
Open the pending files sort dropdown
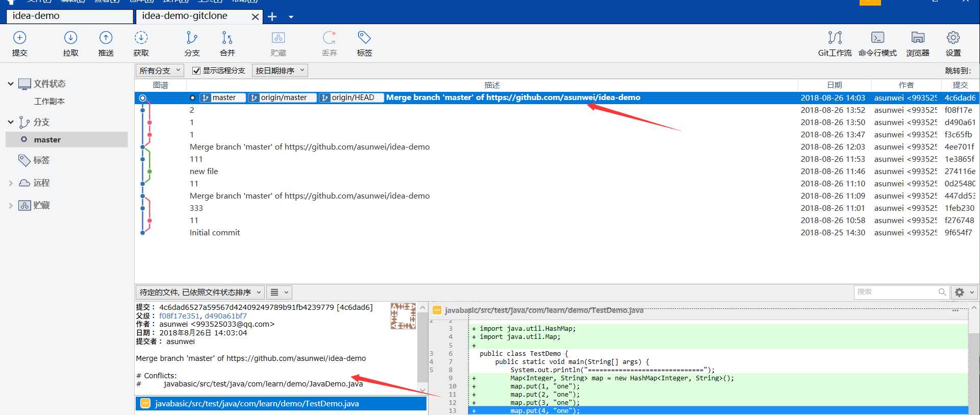200,292
